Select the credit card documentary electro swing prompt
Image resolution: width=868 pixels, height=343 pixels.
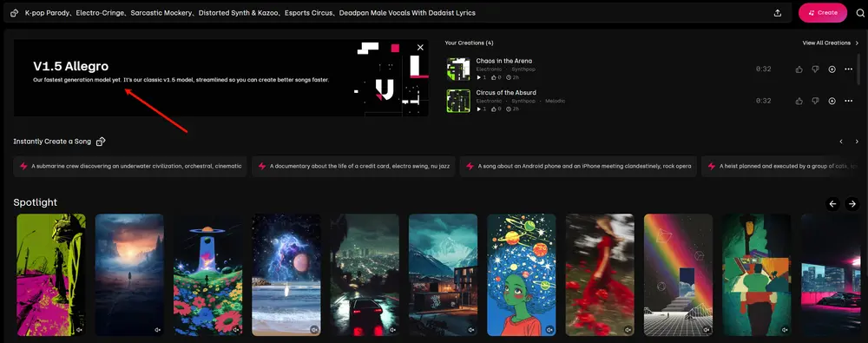point(353,166)
